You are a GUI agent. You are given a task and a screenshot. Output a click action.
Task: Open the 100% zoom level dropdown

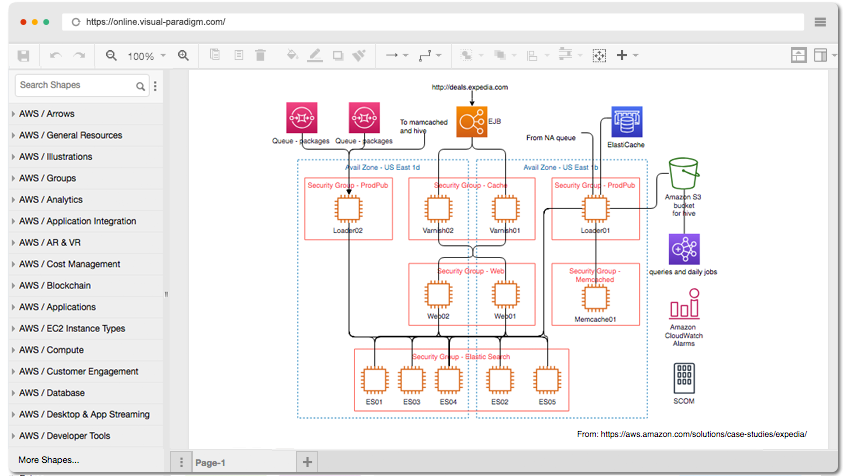point(146,56)
